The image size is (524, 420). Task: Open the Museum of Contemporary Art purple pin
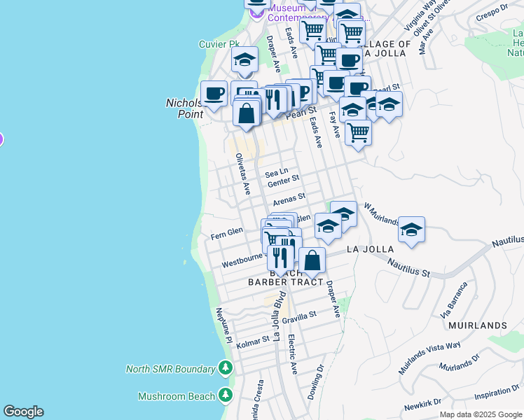coord(257,13)
